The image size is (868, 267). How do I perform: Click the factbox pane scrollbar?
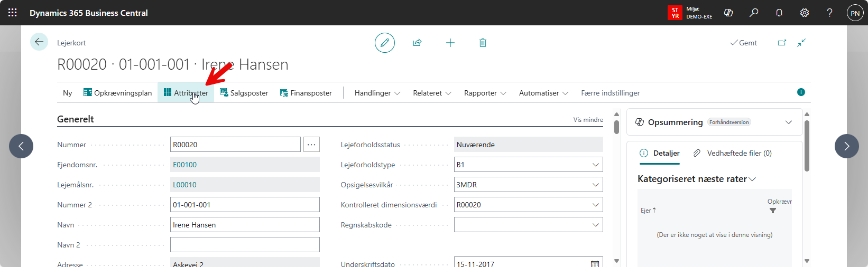pos(807,146)
